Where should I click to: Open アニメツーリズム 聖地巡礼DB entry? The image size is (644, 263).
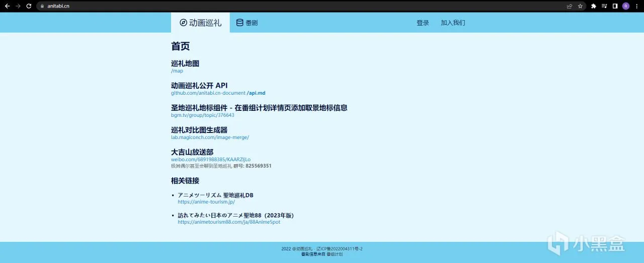(215, 195)
